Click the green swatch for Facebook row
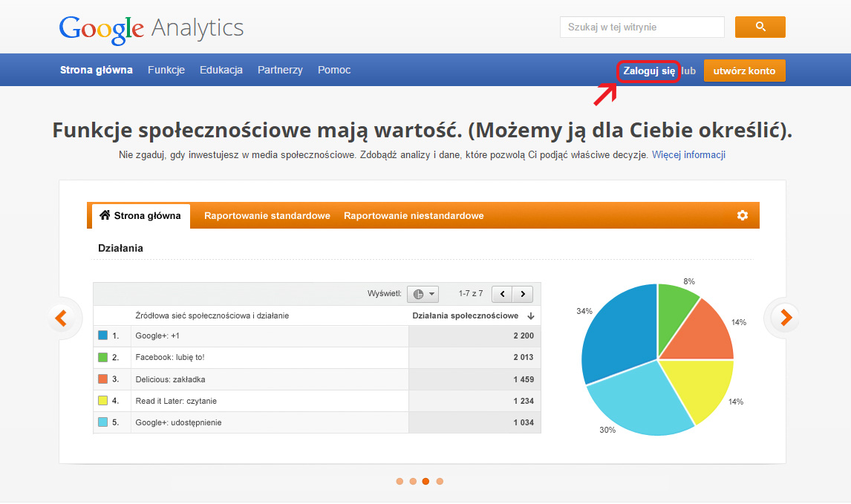This screenshot has height=504, width=851. tap(102, 357)
